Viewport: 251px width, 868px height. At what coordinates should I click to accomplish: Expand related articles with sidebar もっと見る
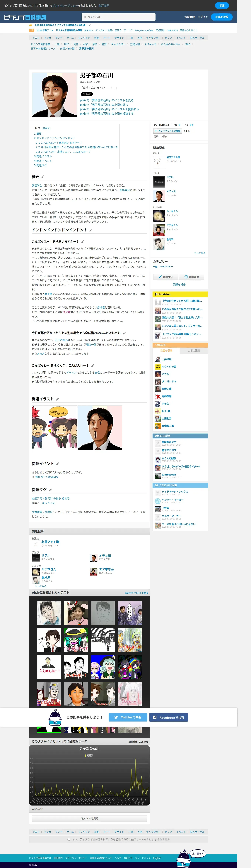[x=199, y=253]
